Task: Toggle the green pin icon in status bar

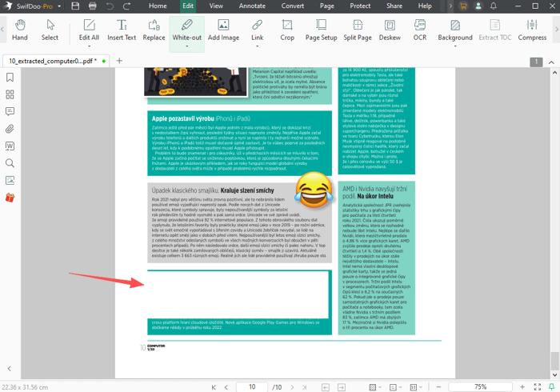Action: point(551,387)
